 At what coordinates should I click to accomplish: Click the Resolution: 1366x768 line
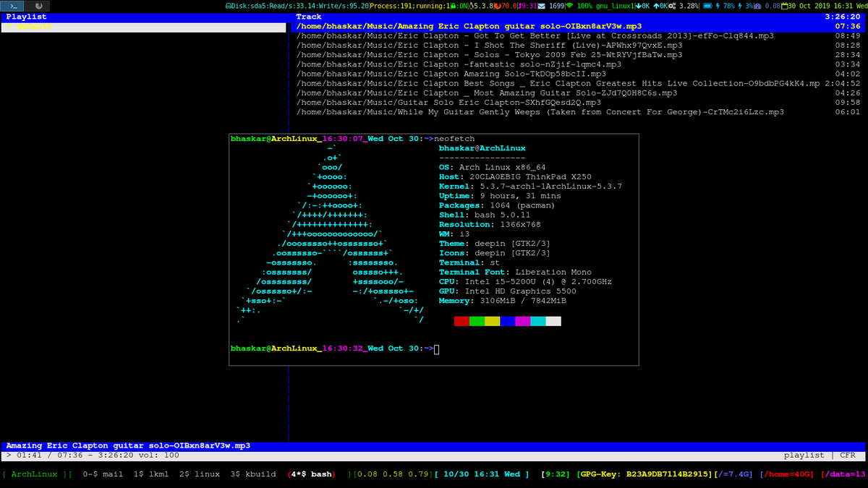pos(490,224)
